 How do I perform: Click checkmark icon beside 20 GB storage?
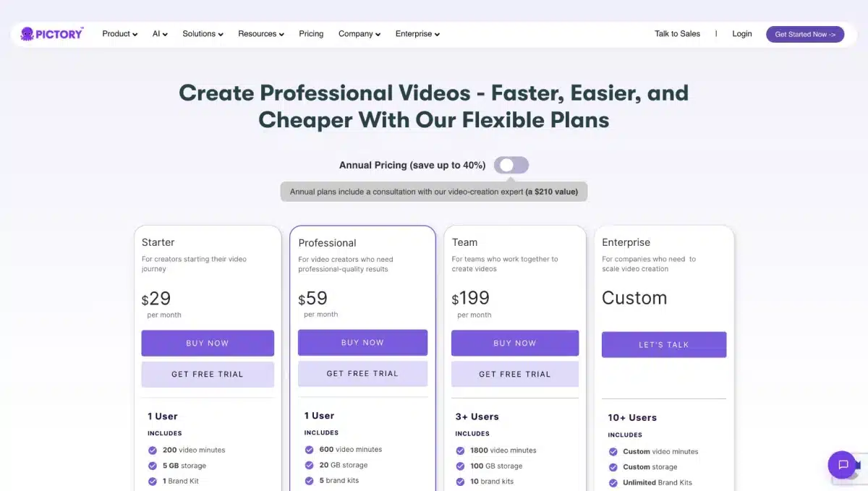[x=310, y=465]
